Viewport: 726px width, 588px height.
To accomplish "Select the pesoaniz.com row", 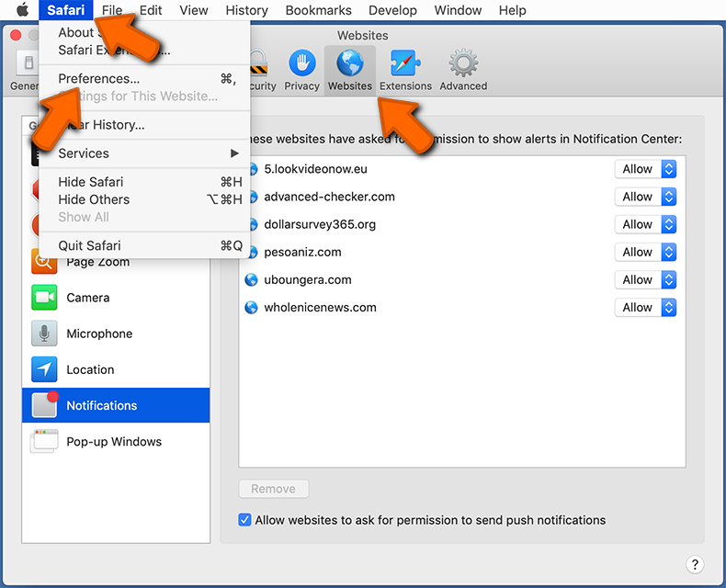I will [462, 252].
